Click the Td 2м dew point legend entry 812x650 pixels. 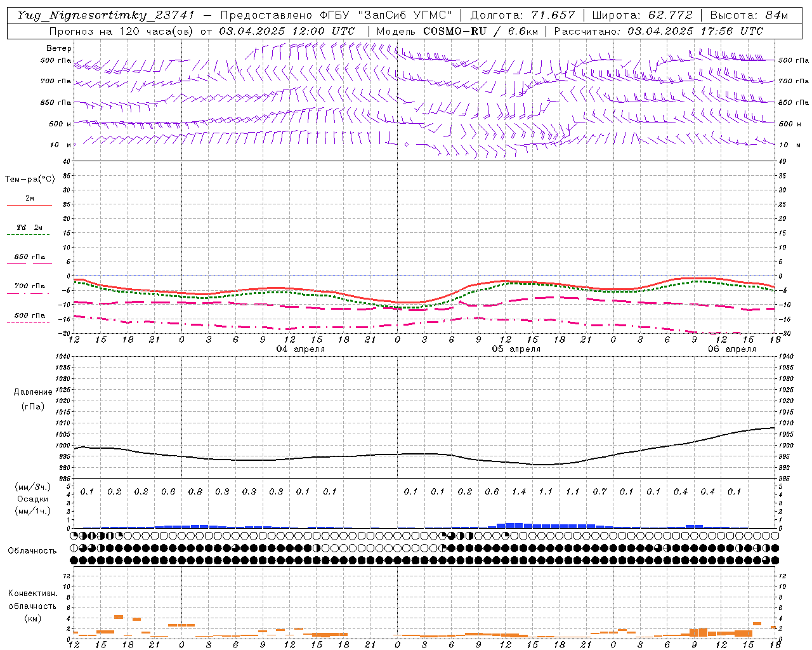(30, 227)
